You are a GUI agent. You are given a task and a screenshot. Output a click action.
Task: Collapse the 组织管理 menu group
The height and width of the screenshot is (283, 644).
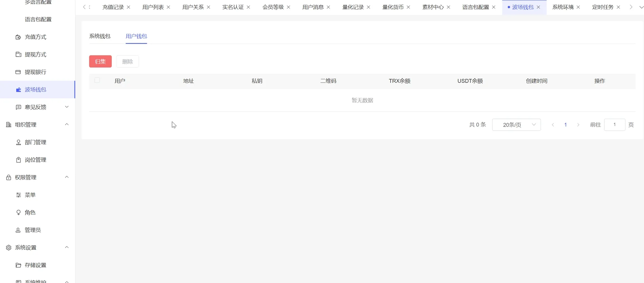[67, 125]
